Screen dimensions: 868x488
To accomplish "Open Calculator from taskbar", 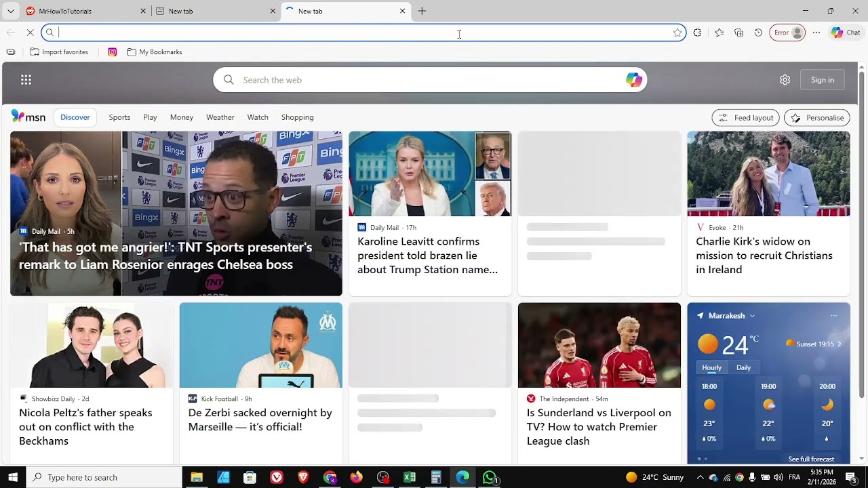I will 436,477.
